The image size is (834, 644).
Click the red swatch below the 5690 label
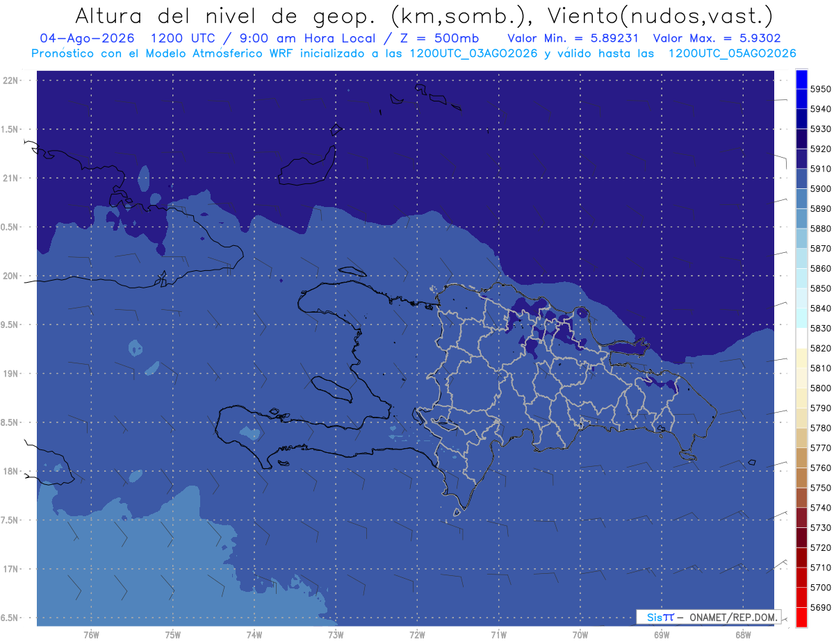[801, 617]
